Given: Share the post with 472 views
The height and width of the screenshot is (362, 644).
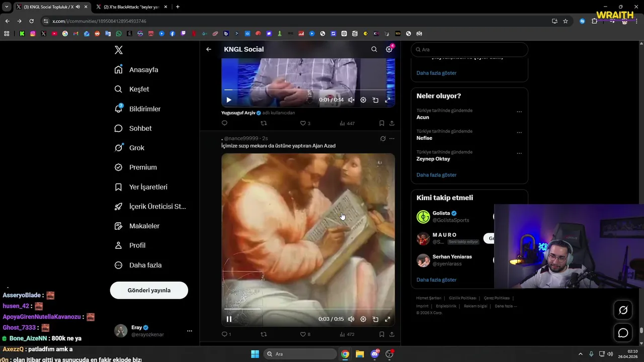Looking at the screenshot, I should tap(392, 334).
